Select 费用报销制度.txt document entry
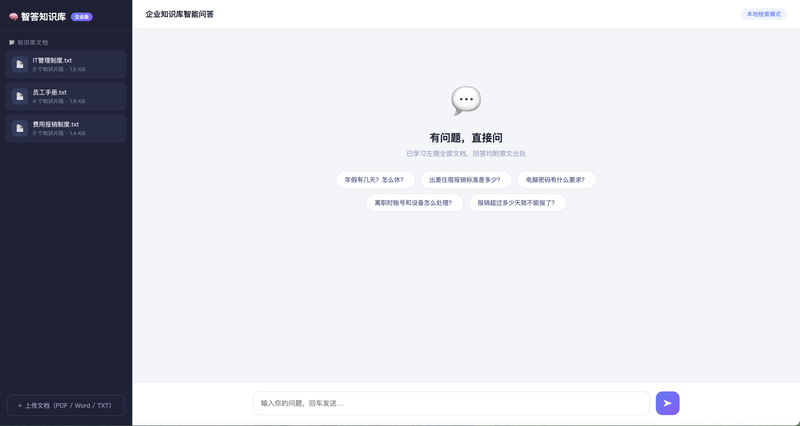The width and height of the screenshot is (800, 426). 66,128
